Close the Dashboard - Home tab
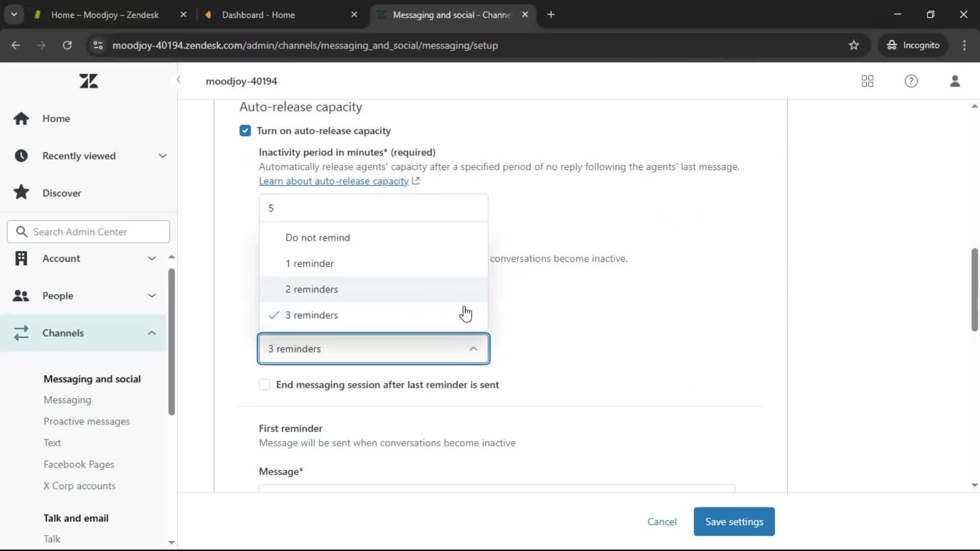The image size is (980, 551). coord(354,15)
